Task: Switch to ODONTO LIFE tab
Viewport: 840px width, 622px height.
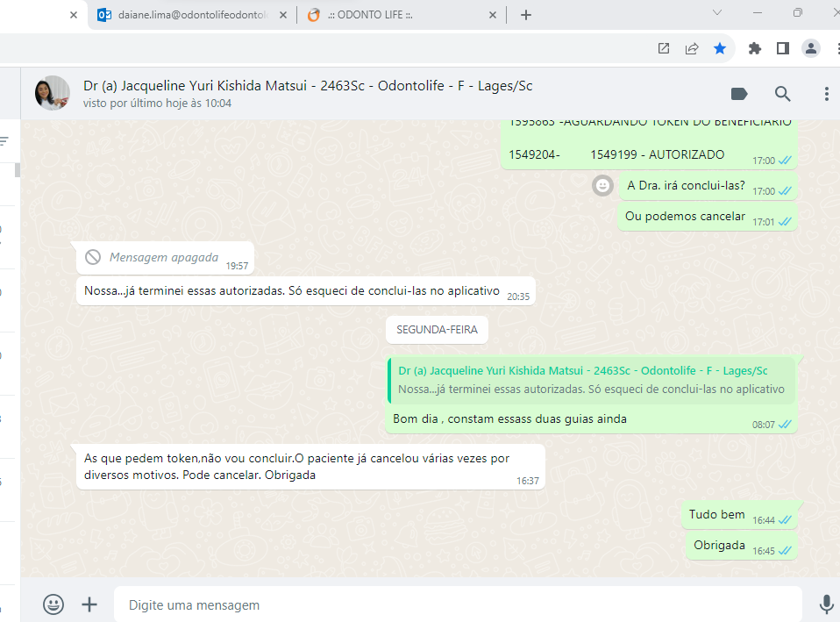Action: (x=401, y=15)
